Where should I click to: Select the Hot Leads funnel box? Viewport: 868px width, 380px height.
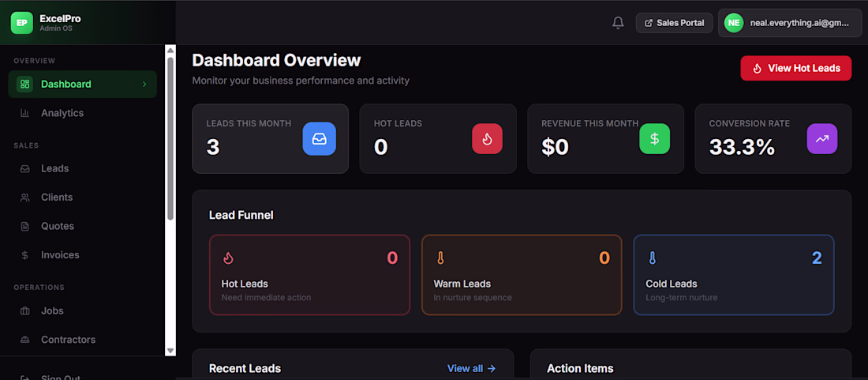pyautogui.click(x=309, y=275)
